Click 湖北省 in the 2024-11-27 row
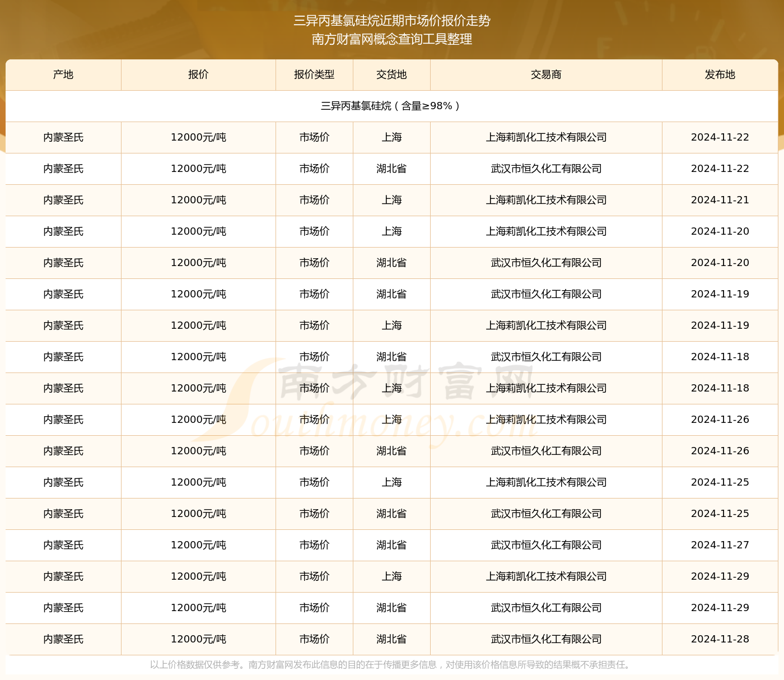 coord(391,545)
